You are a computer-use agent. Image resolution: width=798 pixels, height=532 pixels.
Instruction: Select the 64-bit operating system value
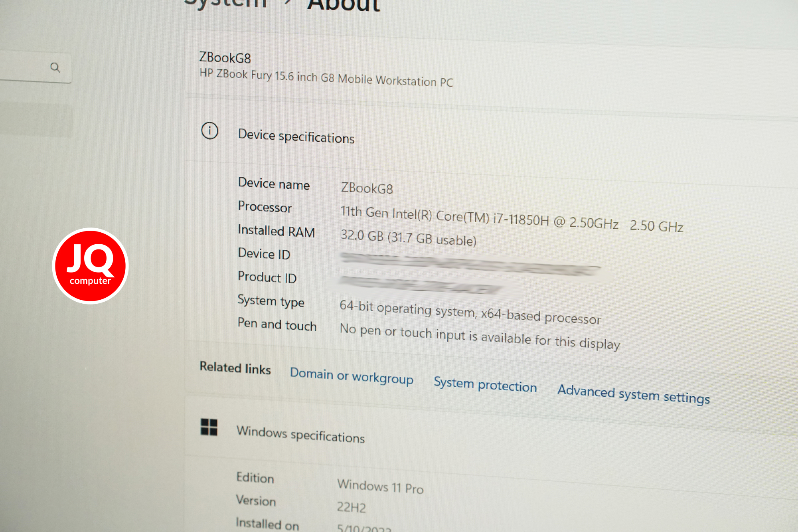tap(470, 312)
